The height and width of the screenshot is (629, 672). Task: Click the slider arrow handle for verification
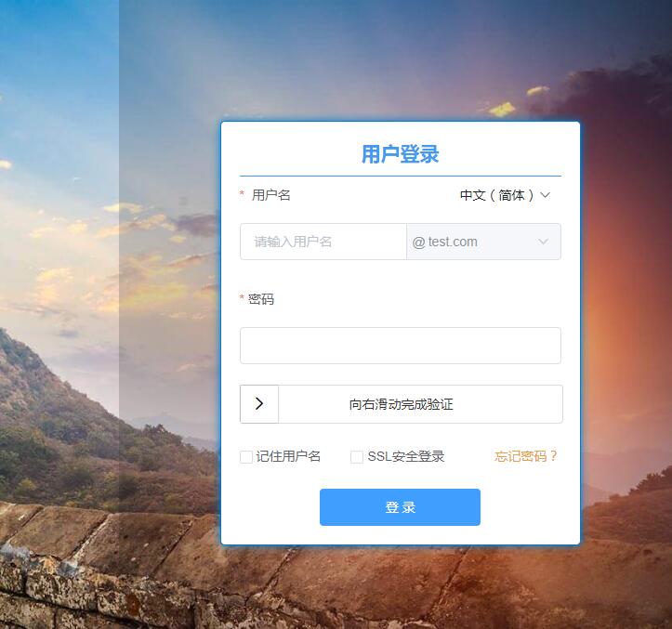pyautogui.click(x=259, y=403)
